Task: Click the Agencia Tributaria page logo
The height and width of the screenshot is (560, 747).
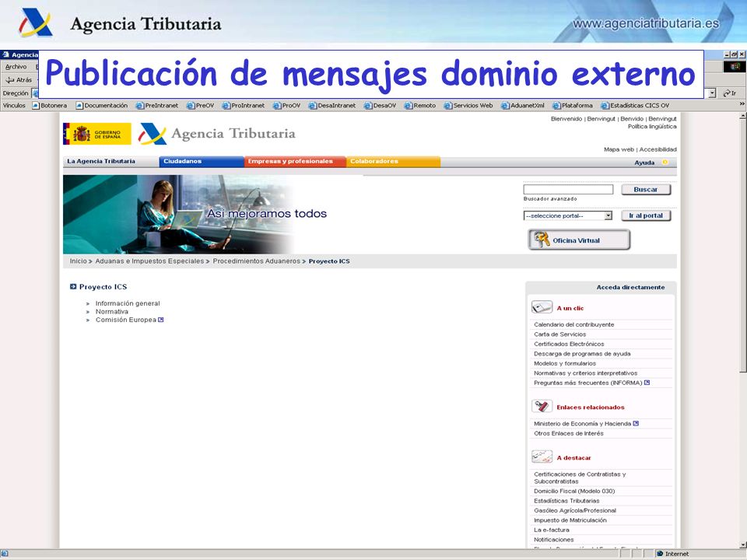Action: click(217, 134)
